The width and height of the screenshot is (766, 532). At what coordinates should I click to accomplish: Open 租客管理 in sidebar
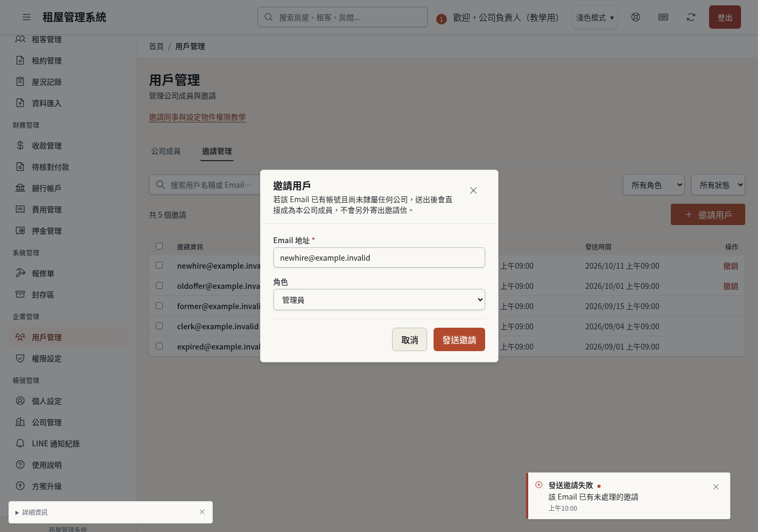pyautogui.click(x=68, y=39)
